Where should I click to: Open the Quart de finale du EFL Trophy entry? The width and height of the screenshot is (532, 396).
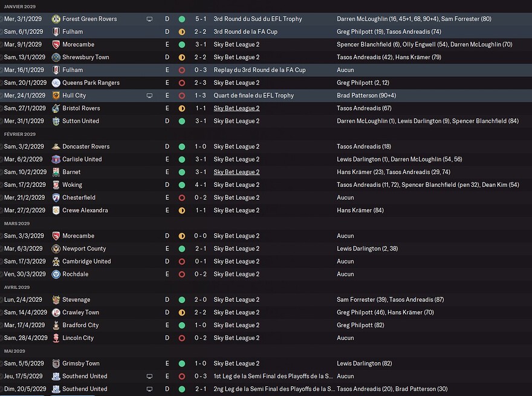point(253,96)
